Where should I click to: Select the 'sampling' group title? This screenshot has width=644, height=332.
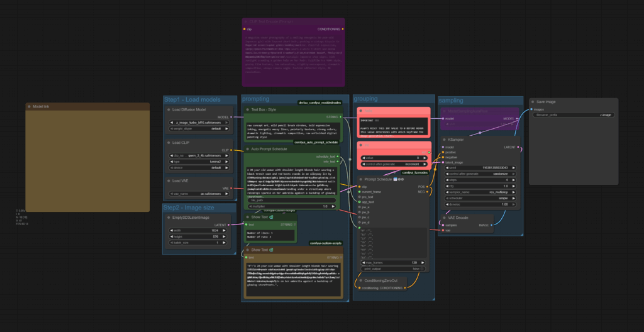[451, 99]
